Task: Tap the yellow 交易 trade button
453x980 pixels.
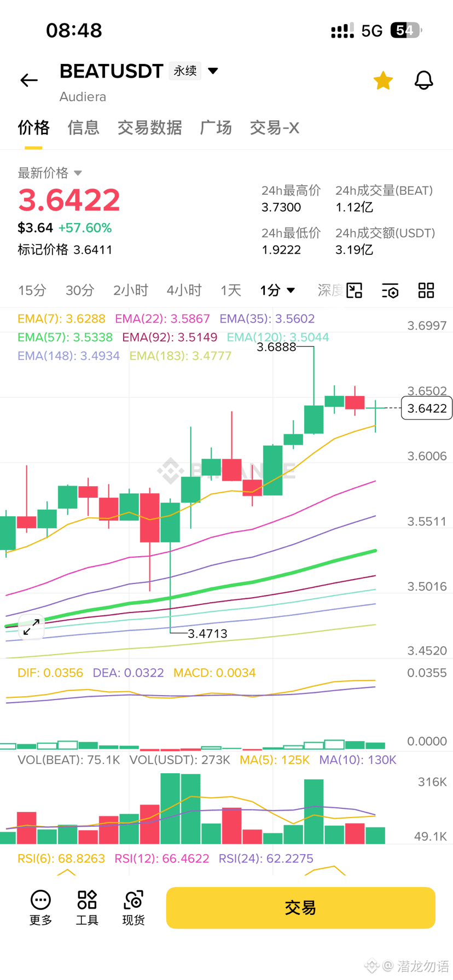Action: tap(300, 908)
